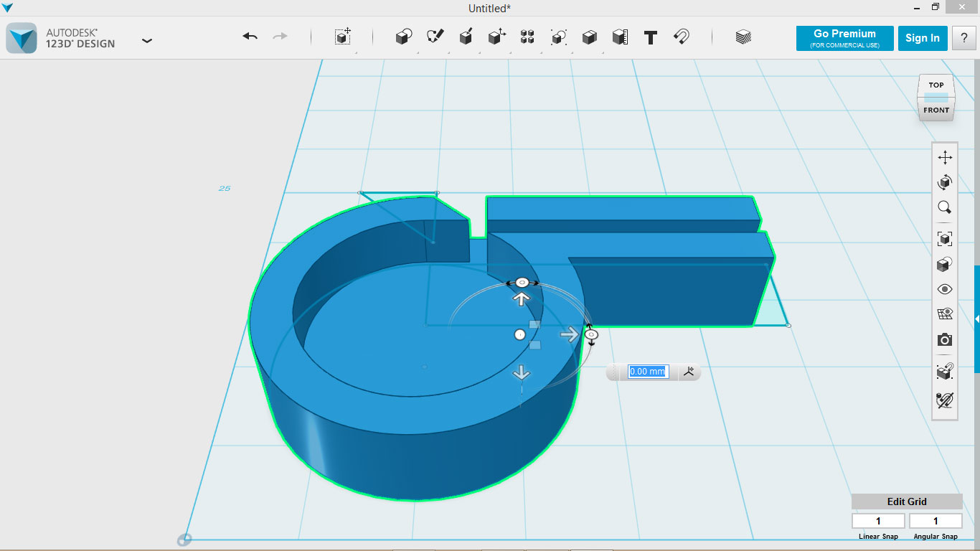Redo the undone action
980x551 pixels.
(x=280, y=37)
